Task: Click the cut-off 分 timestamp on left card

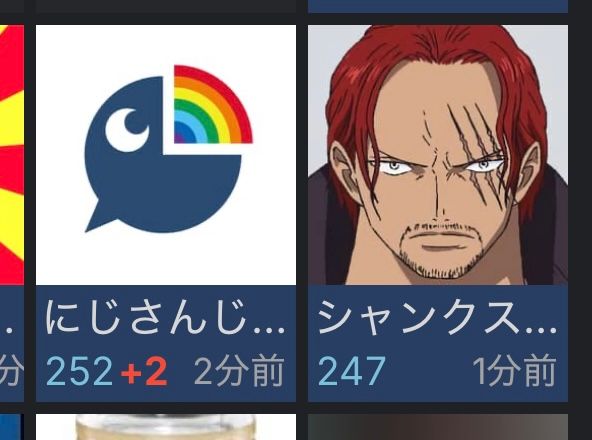Action: [11, 371]
